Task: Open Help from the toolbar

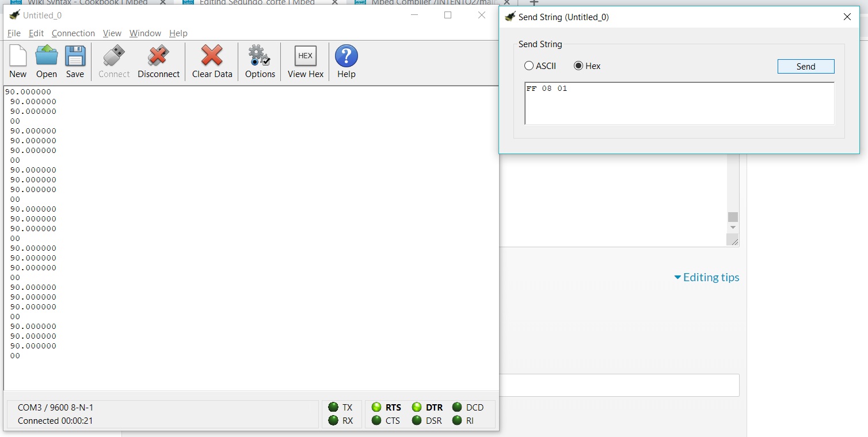Action: tap(346, 62)
